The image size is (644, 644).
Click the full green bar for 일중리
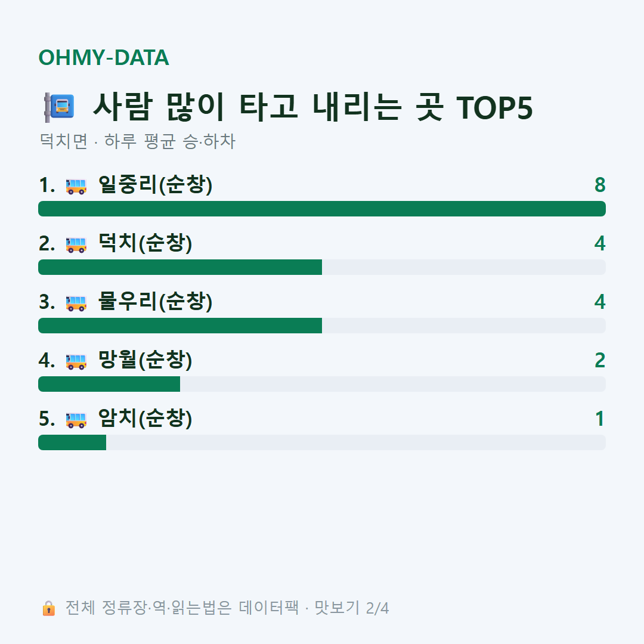(x=322, y=209)
